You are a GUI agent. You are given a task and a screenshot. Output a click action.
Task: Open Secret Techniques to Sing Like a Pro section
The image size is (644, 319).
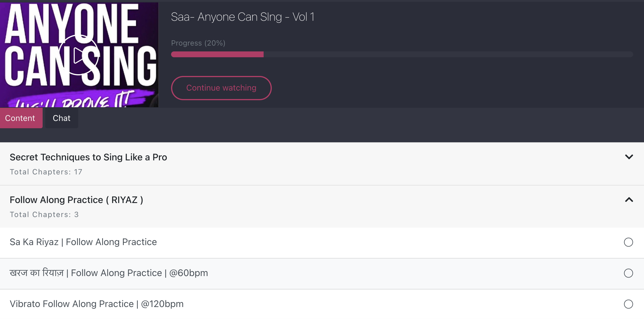click(322, 164)
